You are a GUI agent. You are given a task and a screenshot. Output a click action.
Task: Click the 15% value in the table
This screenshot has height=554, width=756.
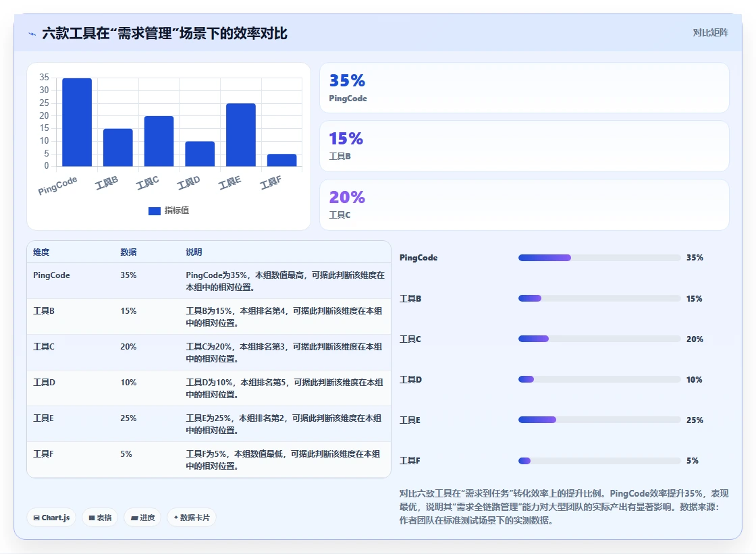(128, 311)
